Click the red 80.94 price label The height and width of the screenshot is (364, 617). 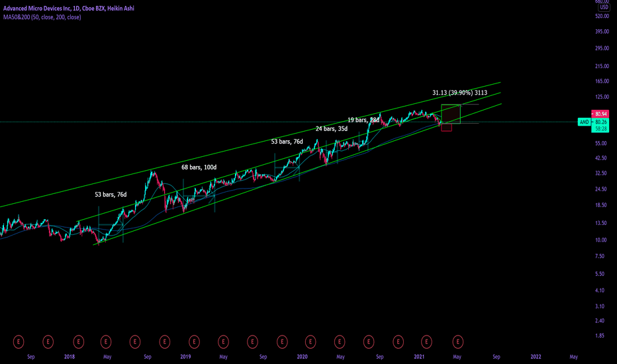coord(600,114)
